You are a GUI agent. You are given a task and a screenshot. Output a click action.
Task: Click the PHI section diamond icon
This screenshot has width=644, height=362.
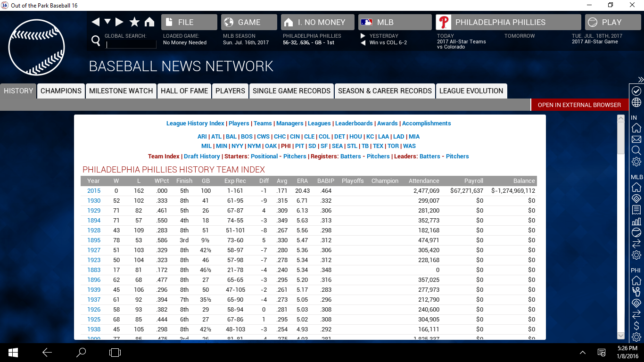[x=636, y=303]
